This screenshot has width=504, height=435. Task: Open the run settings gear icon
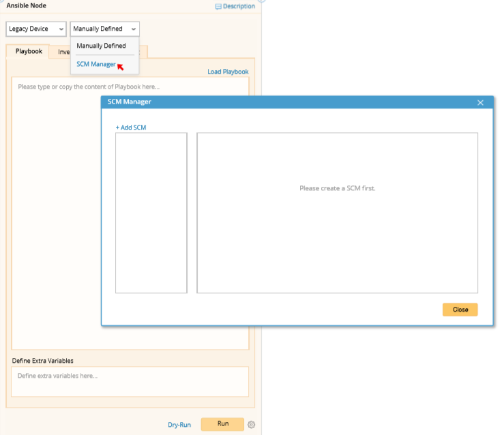point(252,425)
